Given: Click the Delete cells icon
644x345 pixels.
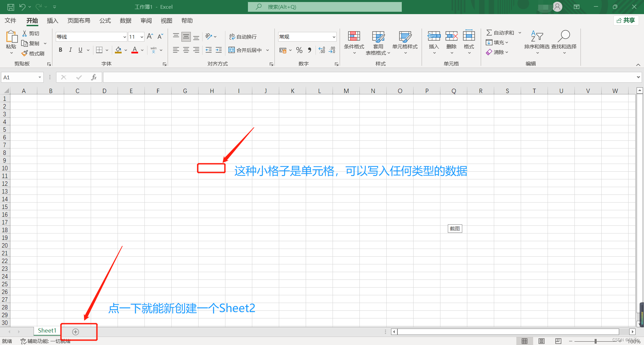Looking at the screenshot, I should [452, 36].
